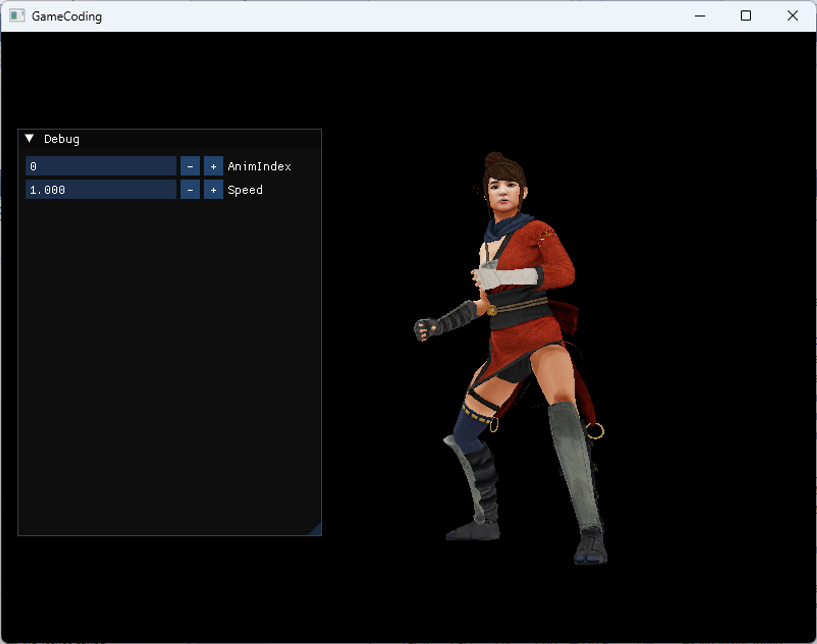
Task: Increase Speed with the plus button
Action: point(213,190)
